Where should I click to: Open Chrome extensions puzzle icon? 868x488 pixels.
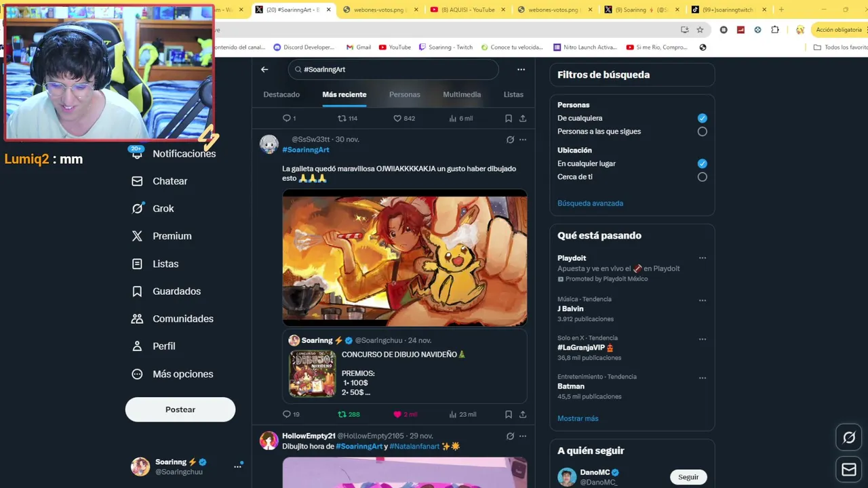(x=775, y=30)
